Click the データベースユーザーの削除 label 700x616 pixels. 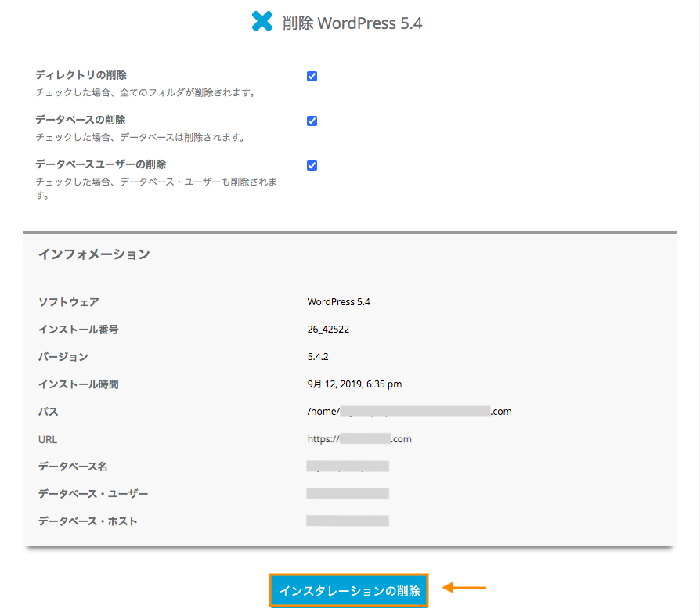[x=100, y=164]
